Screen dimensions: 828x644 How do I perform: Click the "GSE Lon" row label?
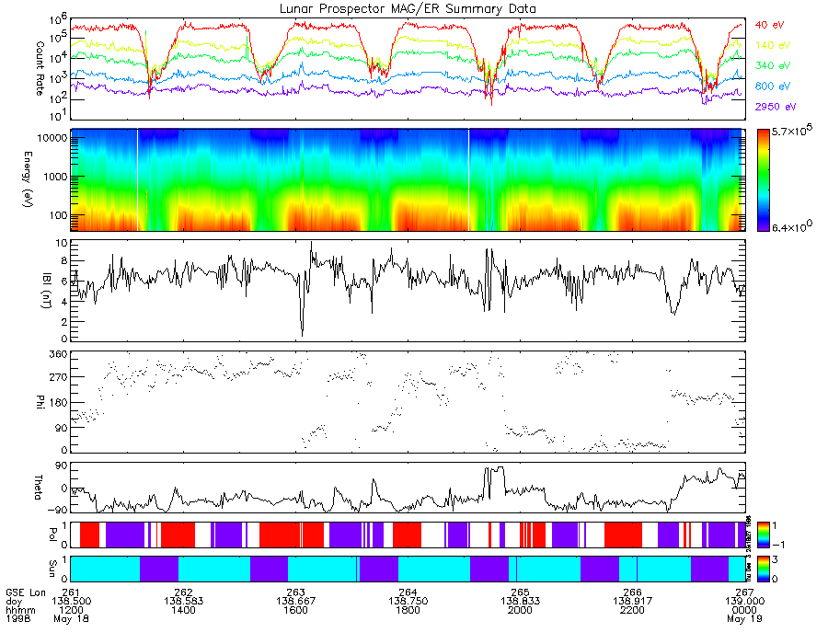click(26, 592)
